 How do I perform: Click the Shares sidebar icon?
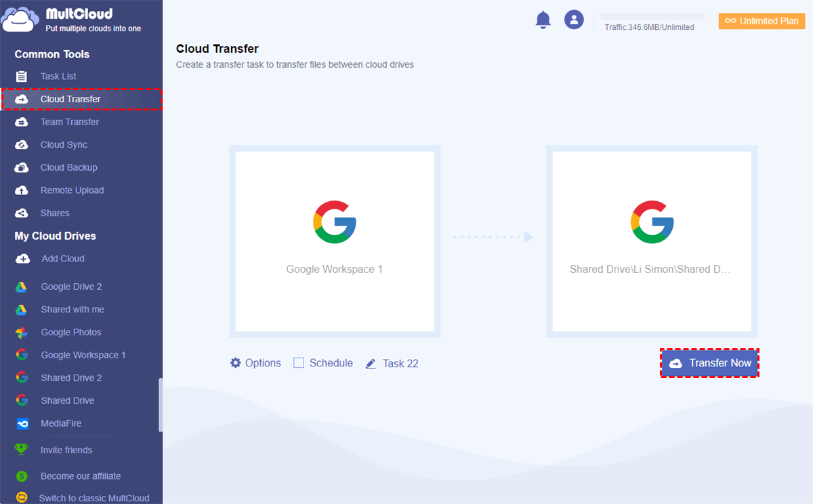pos(22,213)
